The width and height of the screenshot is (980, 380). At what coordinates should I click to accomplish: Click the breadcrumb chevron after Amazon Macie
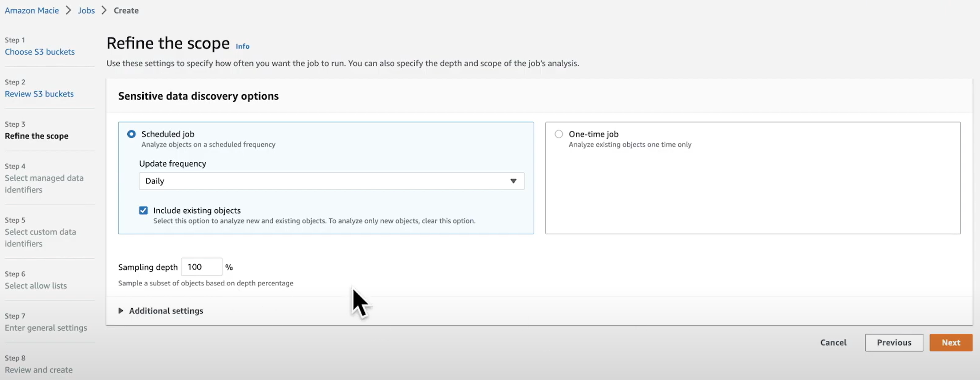(69, 11)
